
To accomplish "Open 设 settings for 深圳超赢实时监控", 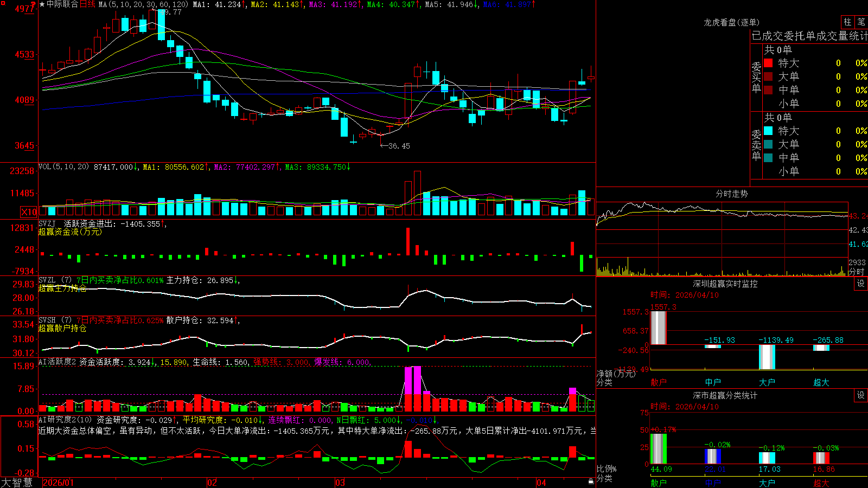I will 861,284.
